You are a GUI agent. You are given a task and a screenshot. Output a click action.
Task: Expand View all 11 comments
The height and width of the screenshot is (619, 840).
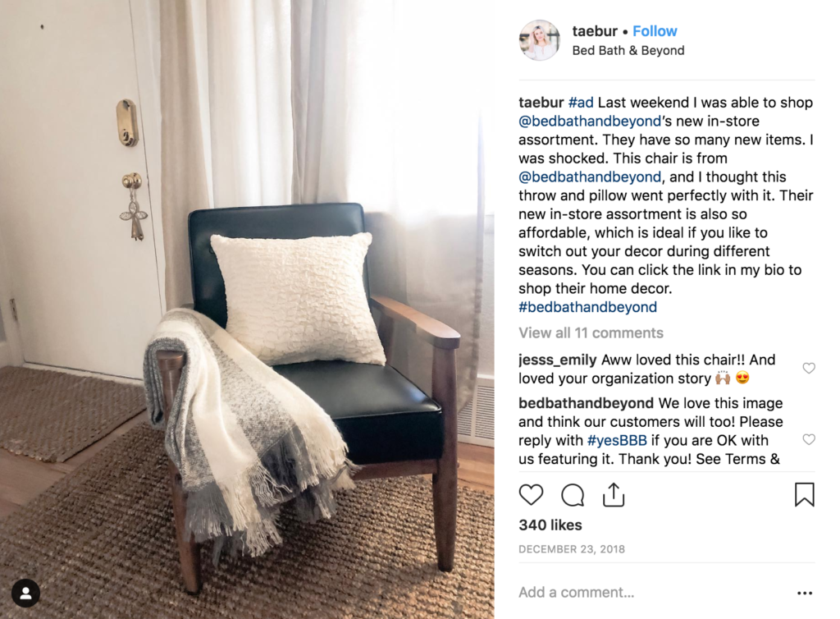click(591, 332)
